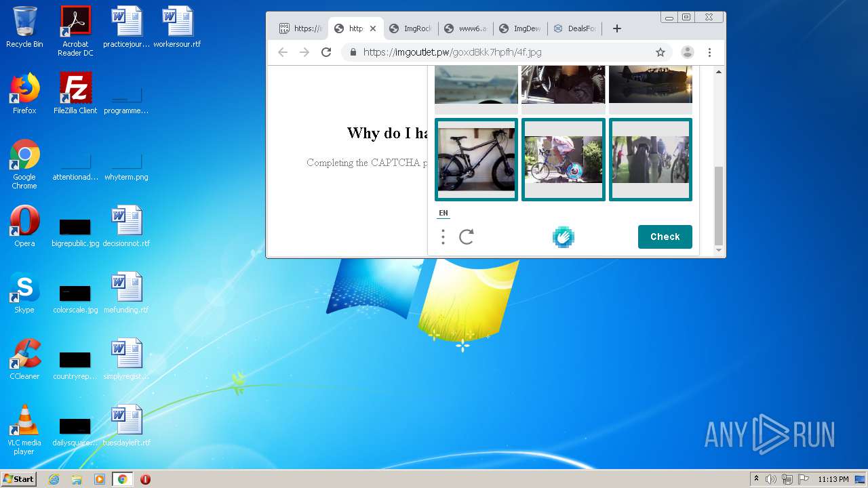The image size is (868, 488).
Task: Launch FileZilla Client from the desktop
Action: (x=75, y=94)
